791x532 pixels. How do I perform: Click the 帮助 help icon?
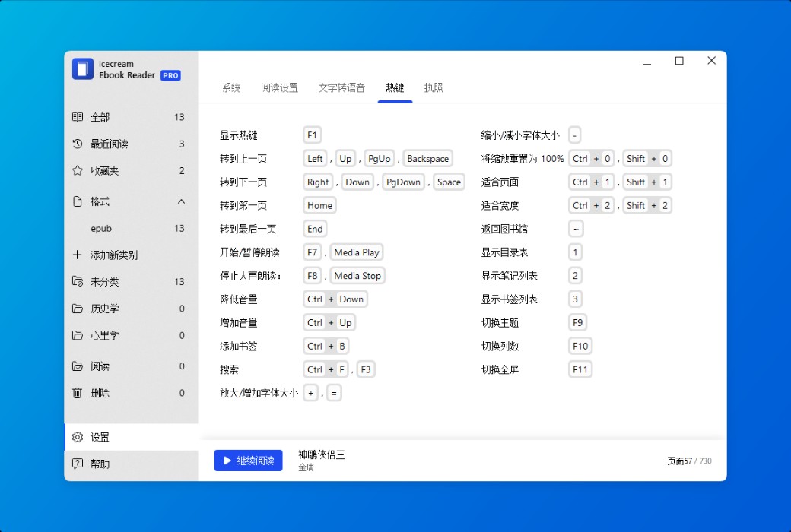(77, 463)
